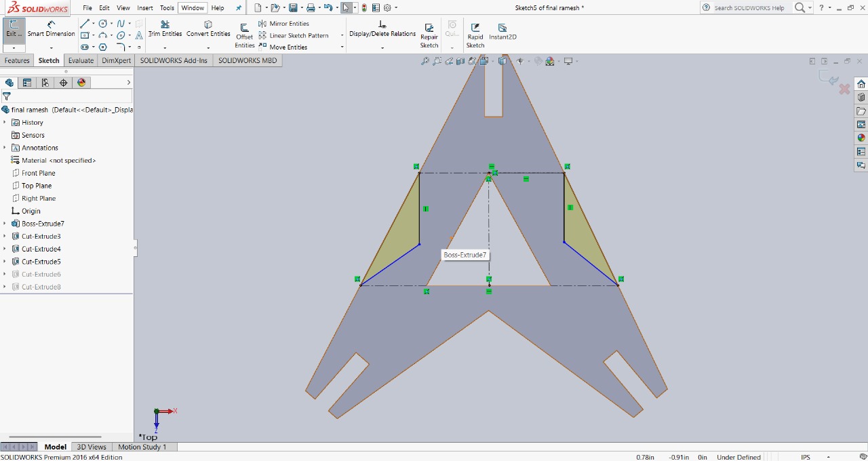Screen dimensions: 868x461
Task: Open the PropertyManager tab icon
Action: coord(27,83)
